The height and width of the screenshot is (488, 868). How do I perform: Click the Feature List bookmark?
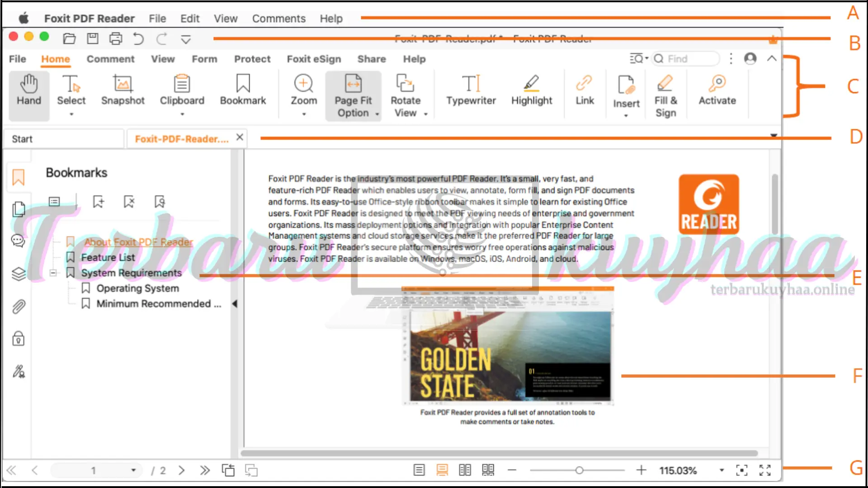[108, 257]
